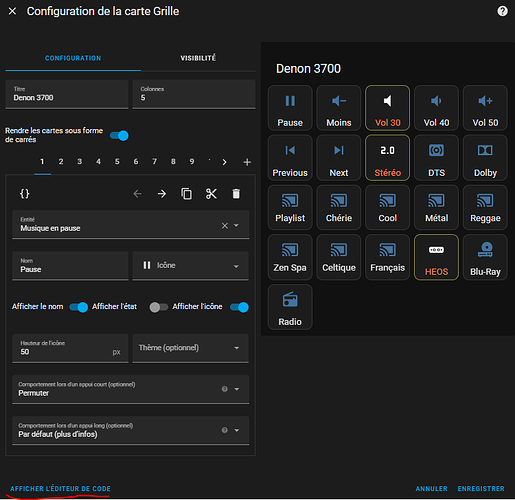Disable the Afficher le nom switch

click(x=79, y=307)
